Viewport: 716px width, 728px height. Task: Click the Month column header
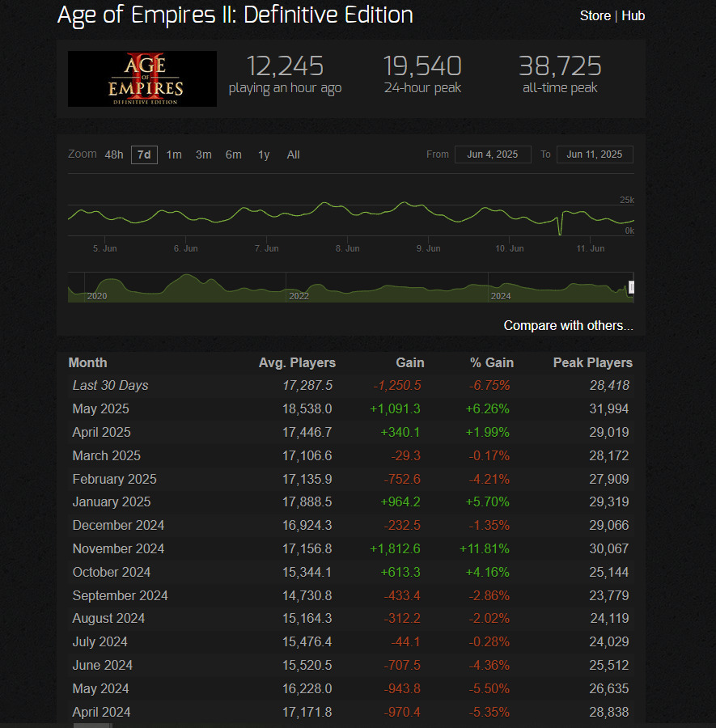[x=87, y=362]
